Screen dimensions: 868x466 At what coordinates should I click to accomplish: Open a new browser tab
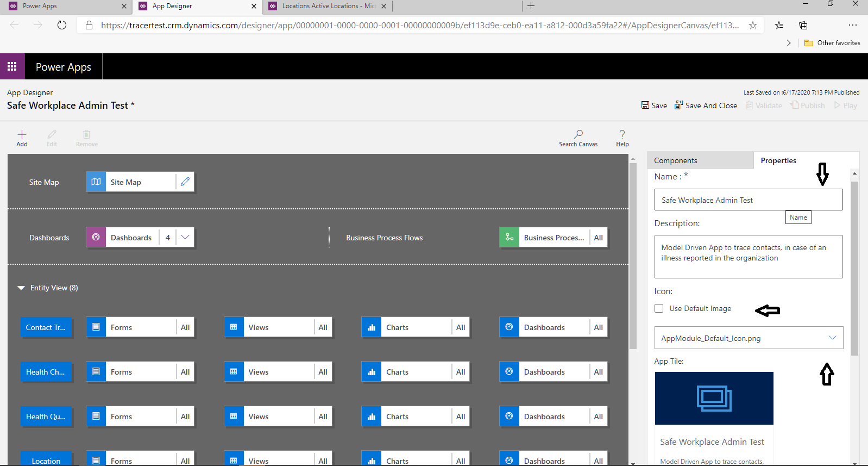click(x=531, y=6)
